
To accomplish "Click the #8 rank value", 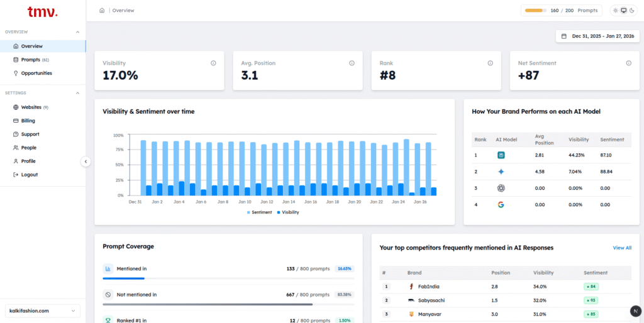I will [387, 75].
